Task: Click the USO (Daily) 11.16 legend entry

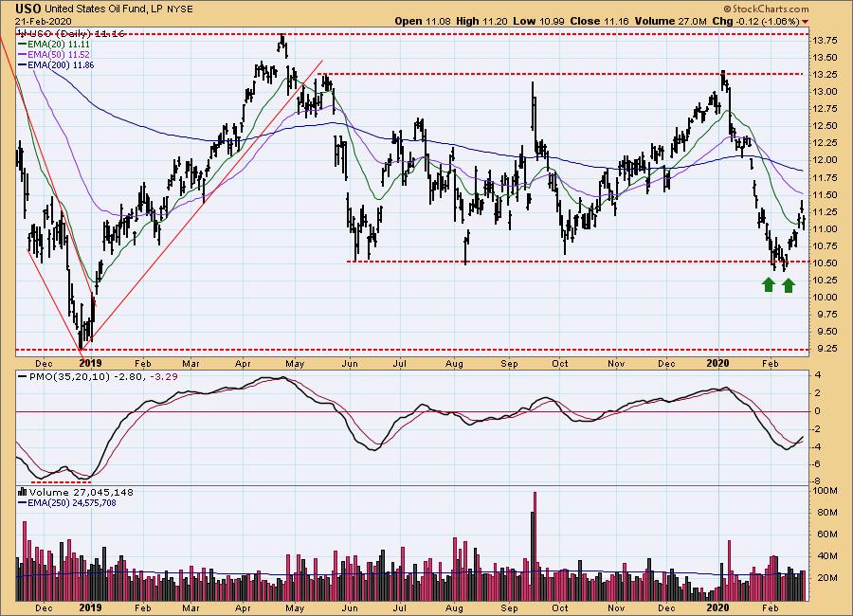Action: tap(71, 34)
